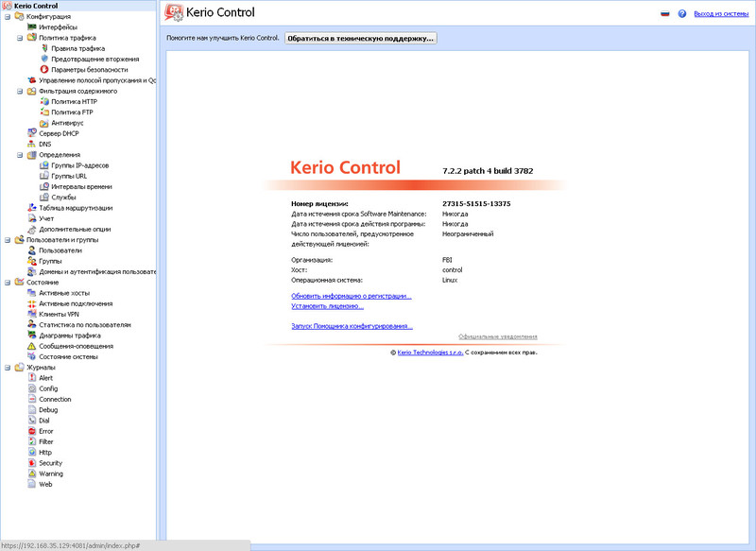The width and height of the screenshot is (756, 551).
Task: Collapse the Состояние tree node
Action: 8,282
